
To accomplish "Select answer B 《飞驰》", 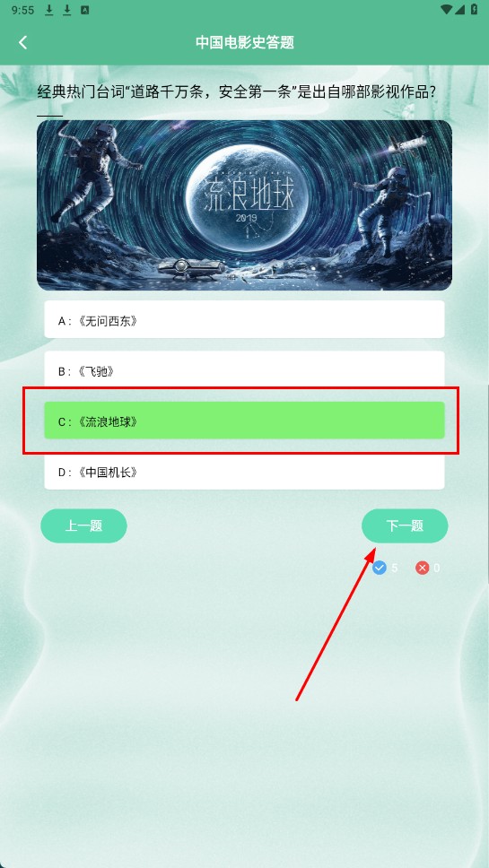I will [x=244, y=369].
